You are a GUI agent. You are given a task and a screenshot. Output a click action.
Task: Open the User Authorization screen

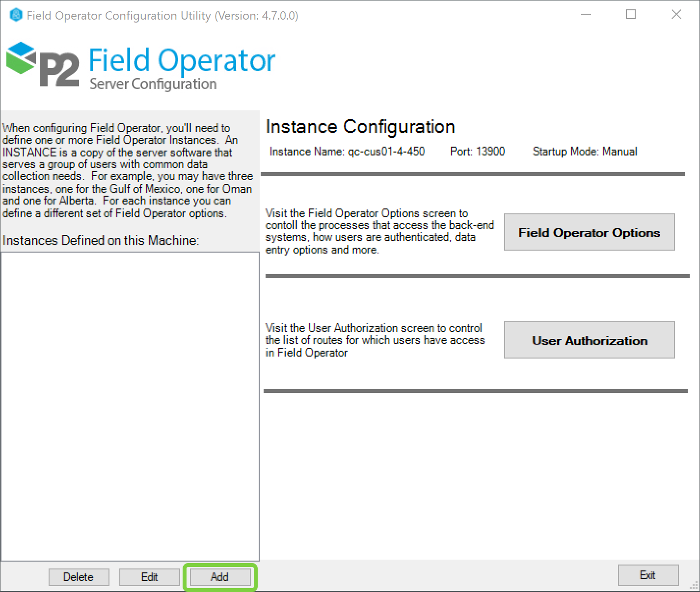589,340
